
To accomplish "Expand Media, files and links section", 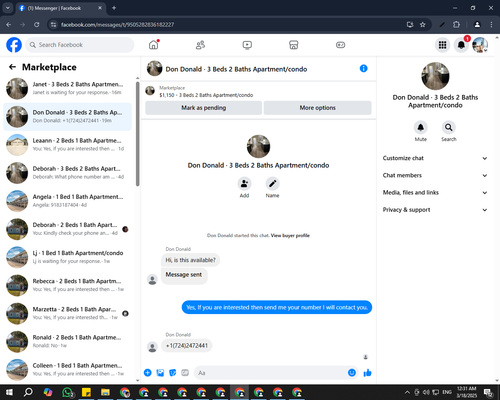I will pyautogui.click(x=435, y=192).
